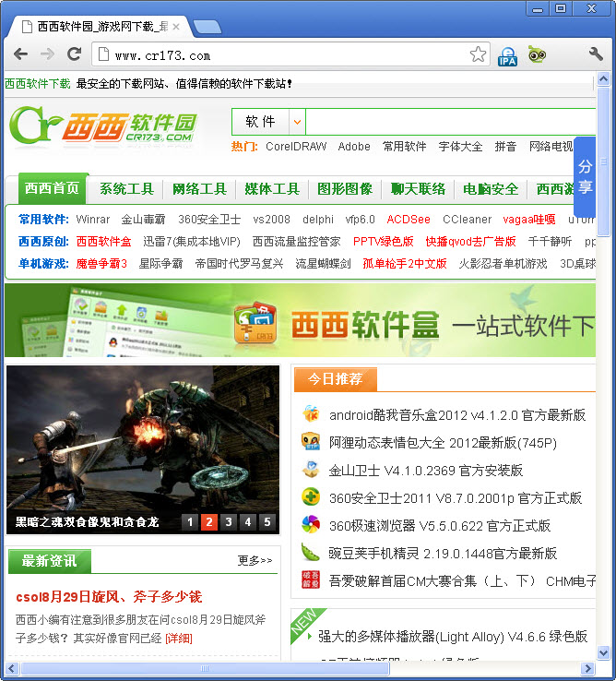The width and height of the screenshot is (616, 681).
Task: Click the CorelDRAW hot search link
Action: 296,147
